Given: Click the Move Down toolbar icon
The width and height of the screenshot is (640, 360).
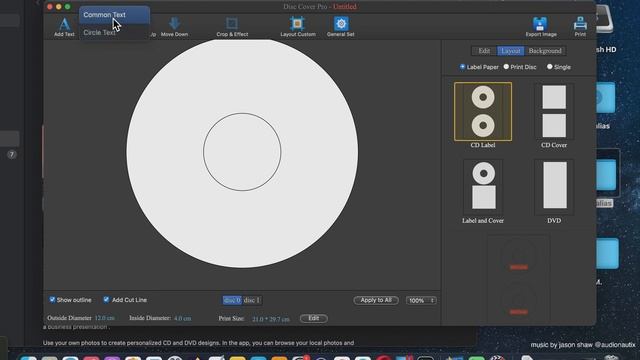Looking at the screenshot, I should click(x=174, y=27).
